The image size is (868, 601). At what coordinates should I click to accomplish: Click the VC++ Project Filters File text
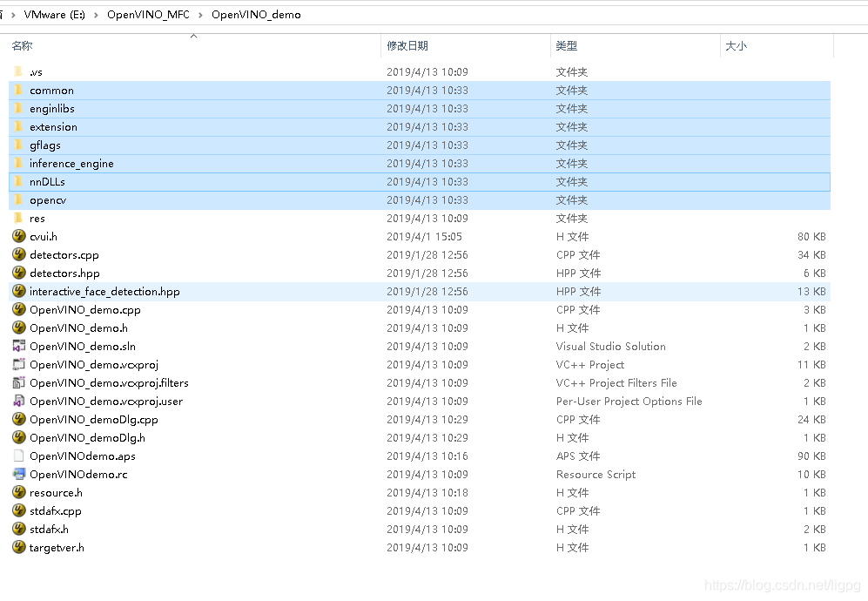click(616, 382)
